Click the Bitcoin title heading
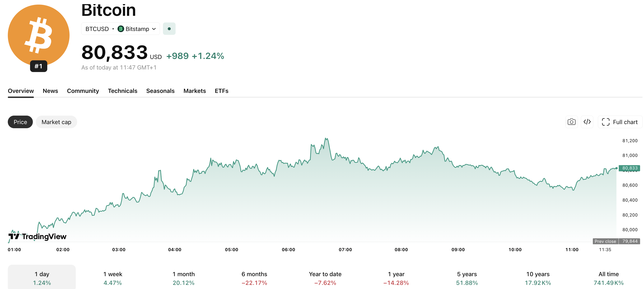The height and width of the screenshot is (289, 644). [109, 10]
